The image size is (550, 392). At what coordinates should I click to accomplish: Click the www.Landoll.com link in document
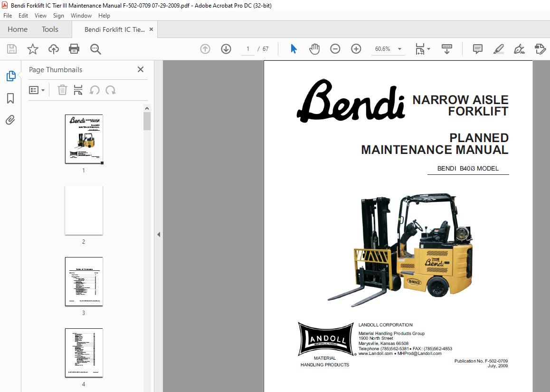click(375, 354)
